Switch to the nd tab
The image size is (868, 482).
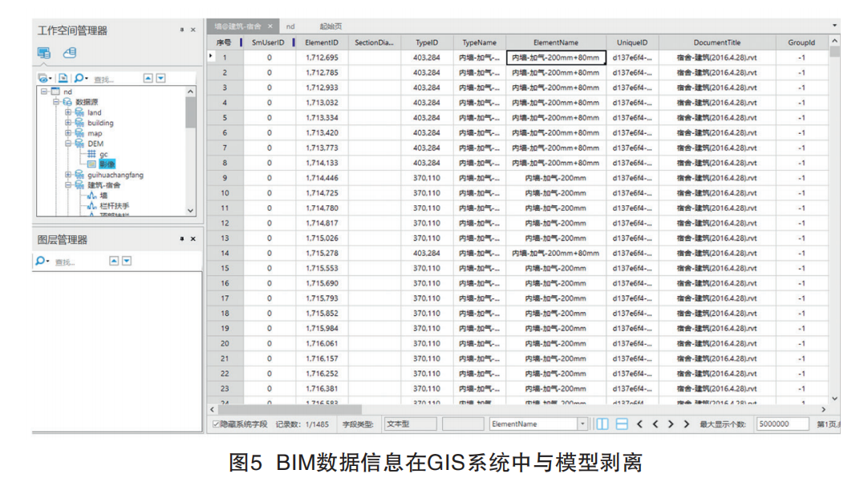click(290, 26)
